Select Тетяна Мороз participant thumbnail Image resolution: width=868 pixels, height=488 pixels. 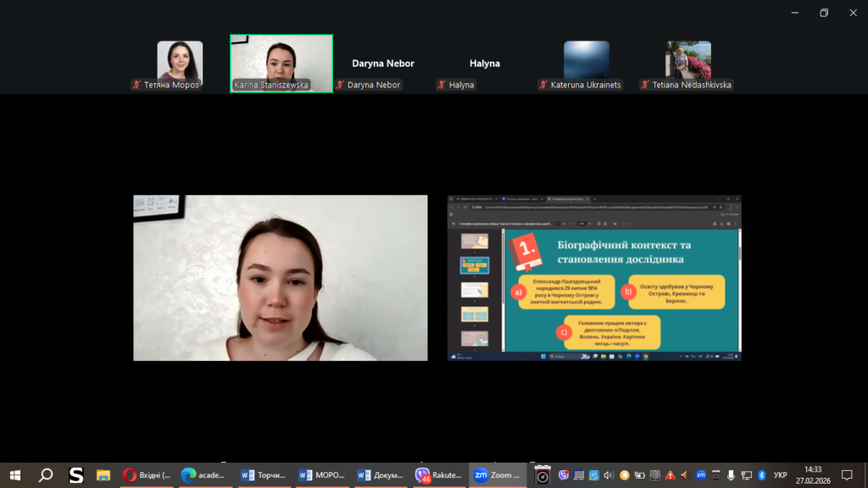pyautogui.click(x=180, y=63)
